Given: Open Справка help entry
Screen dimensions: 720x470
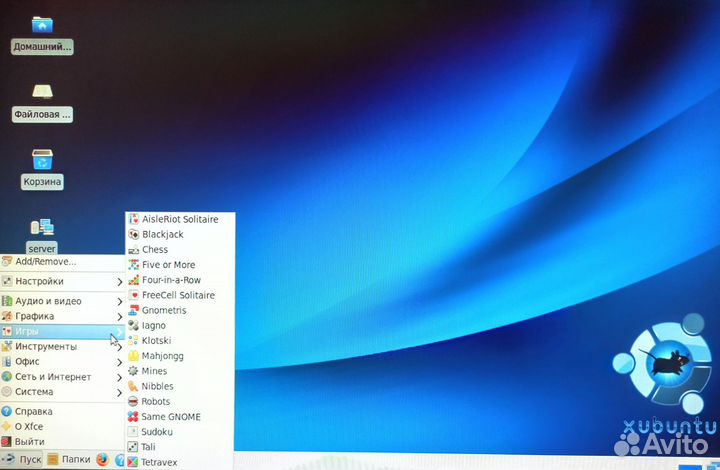Looking at the screenshot, I should click(62, 411).
